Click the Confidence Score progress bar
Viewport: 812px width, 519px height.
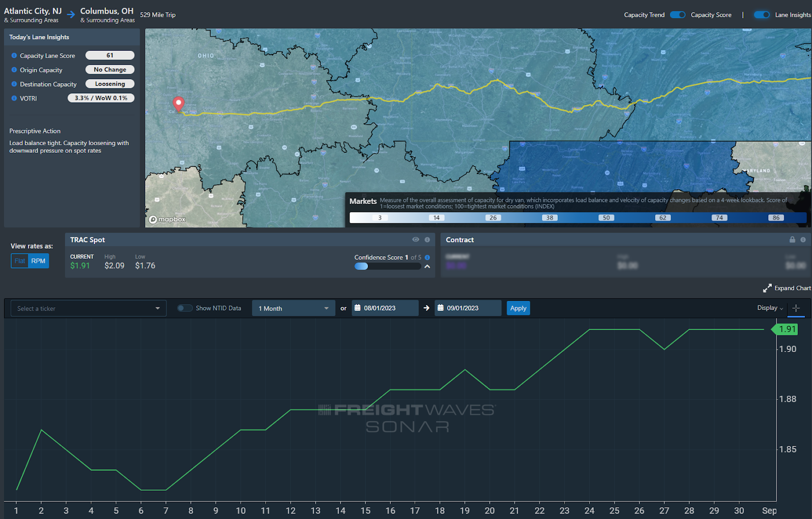tap(387, 266)
